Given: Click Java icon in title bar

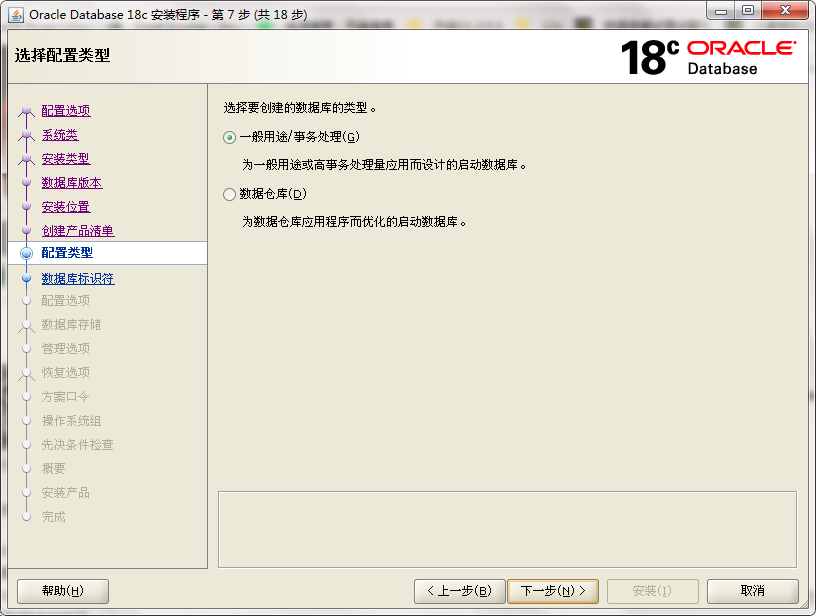Looking at the screenshot, I should 16,15.
